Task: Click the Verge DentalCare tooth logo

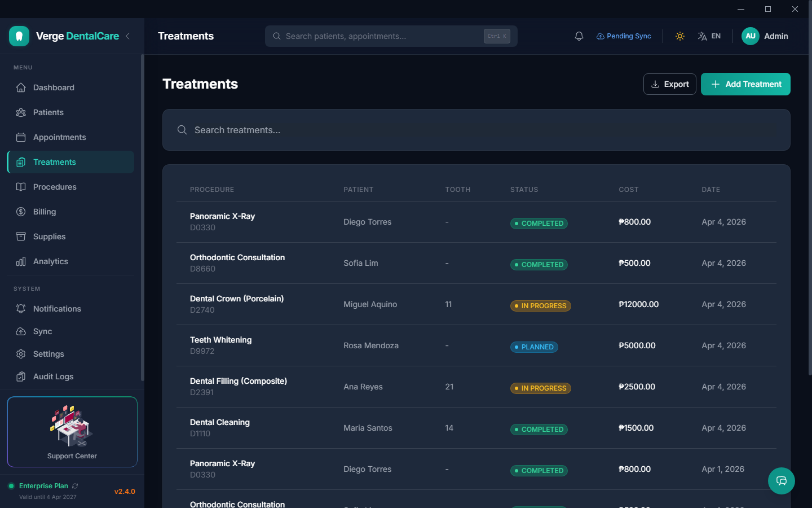Action: (x=19, y=36)
